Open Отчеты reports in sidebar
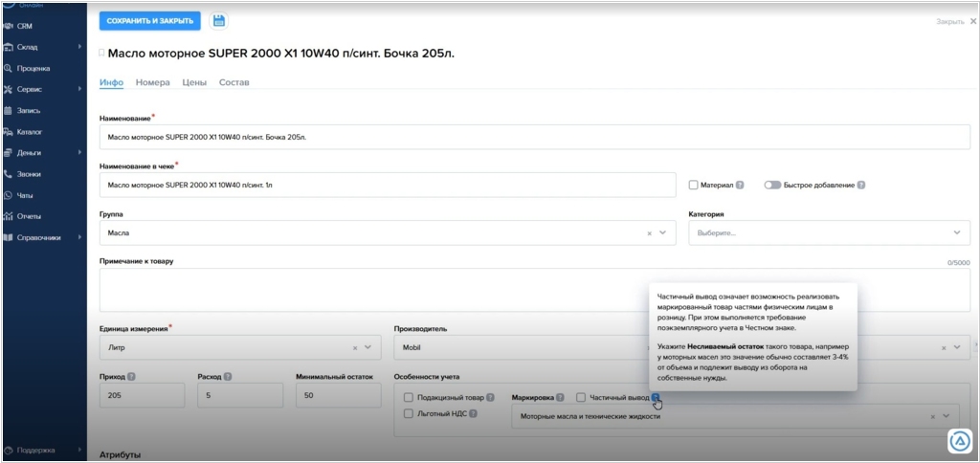 (29, 216)
